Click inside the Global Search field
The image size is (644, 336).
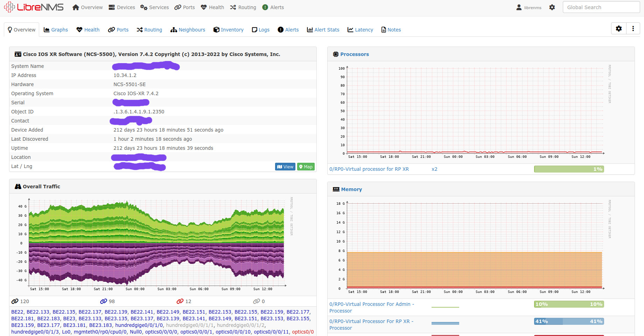click(601, 7)
